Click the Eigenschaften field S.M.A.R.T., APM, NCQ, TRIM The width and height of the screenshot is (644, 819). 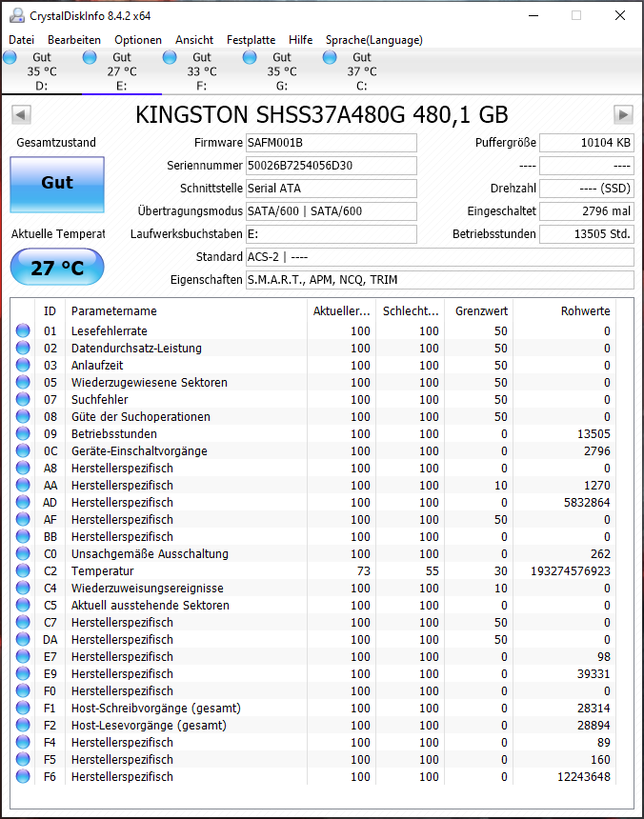pos(440,280)
